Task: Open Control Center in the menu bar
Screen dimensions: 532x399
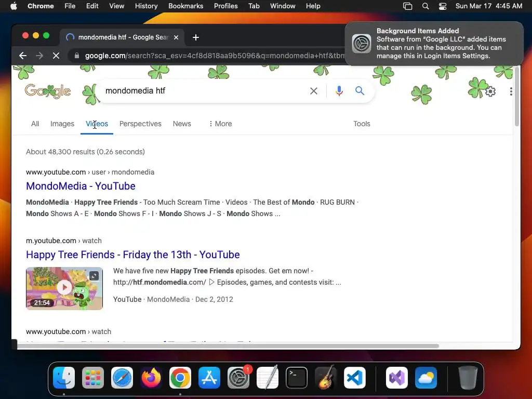Action: [443, 6]
